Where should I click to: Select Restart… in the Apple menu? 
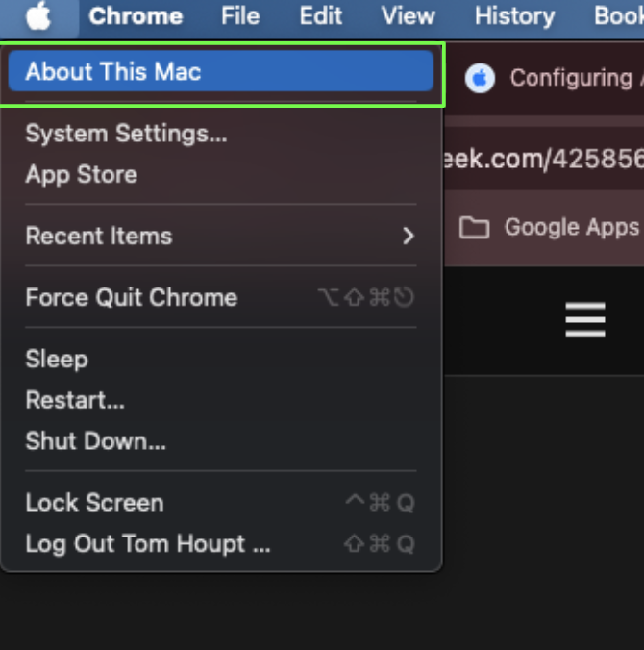tap(221, 400)
